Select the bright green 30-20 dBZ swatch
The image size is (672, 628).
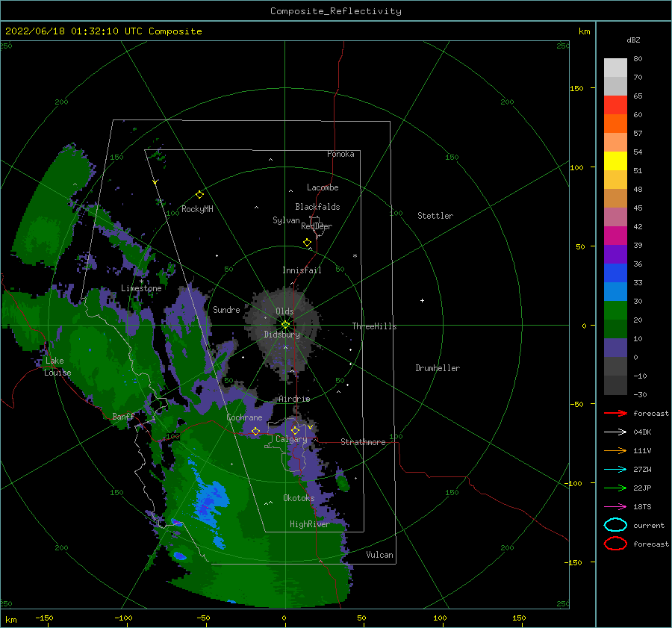[x=615, y=311]
